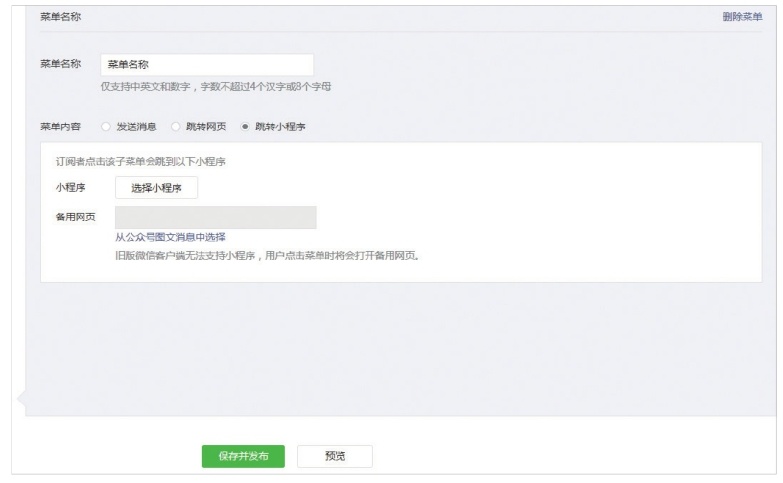Click the text 订阅者点击该子菜单会跳到以下小程序
Viewport: 783px width, 483px height.
pos(140,161)
